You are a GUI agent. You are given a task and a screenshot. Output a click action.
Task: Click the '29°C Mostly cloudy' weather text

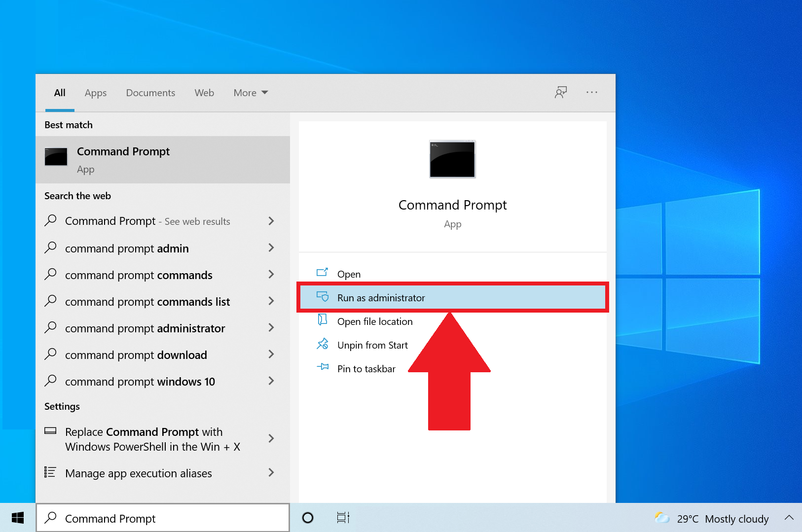click(x=723, y=519)
